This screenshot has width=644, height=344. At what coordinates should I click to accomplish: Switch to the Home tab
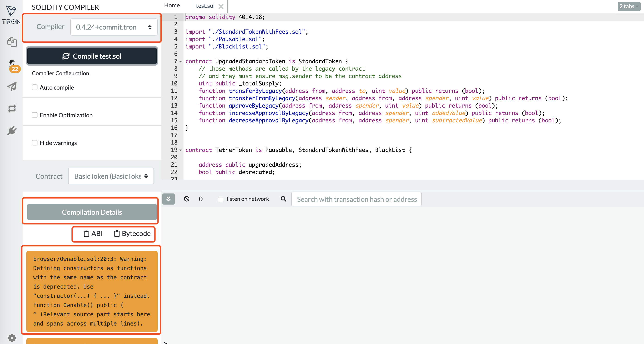172,6
